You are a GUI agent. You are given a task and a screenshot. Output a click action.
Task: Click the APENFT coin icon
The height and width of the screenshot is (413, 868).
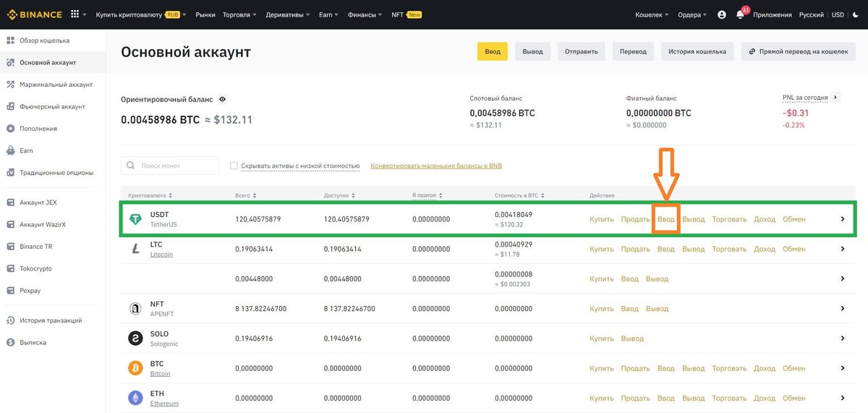pyautogui.click(x=135, y=309)
